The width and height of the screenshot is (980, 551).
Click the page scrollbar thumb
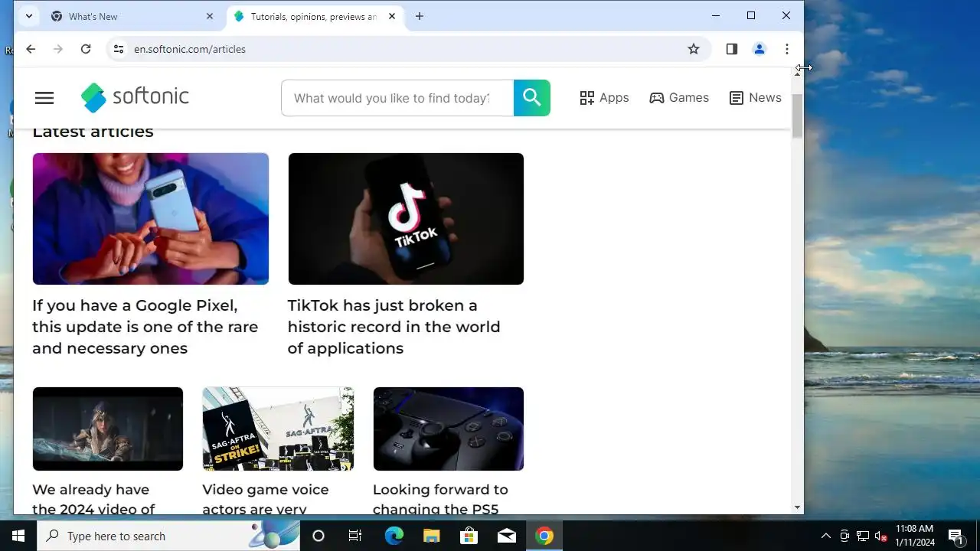[x=798, y=116]
